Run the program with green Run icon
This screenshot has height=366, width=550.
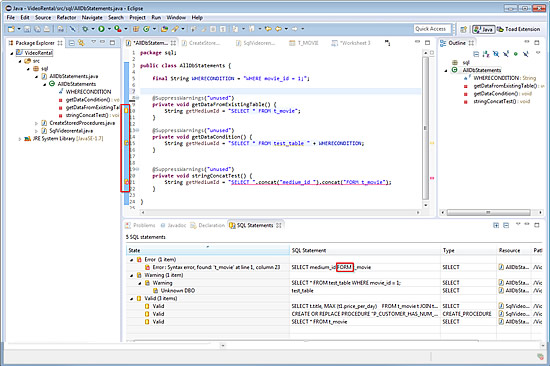coord(101,29)
